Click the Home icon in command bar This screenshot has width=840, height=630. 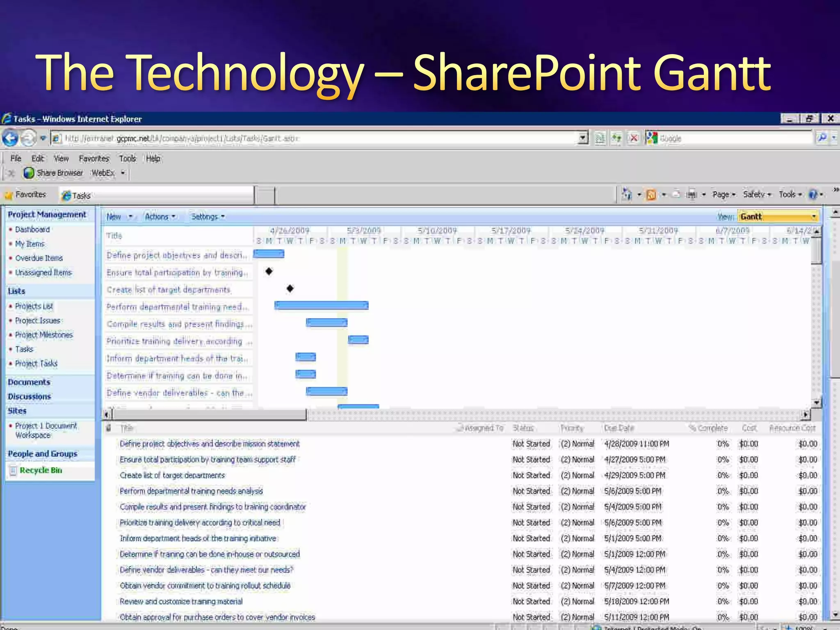point(627,194)
